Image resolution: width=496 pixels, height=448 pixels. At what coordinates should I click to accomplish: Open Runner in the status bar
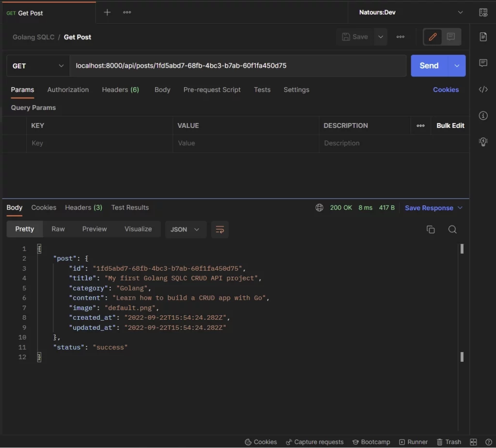413,442
